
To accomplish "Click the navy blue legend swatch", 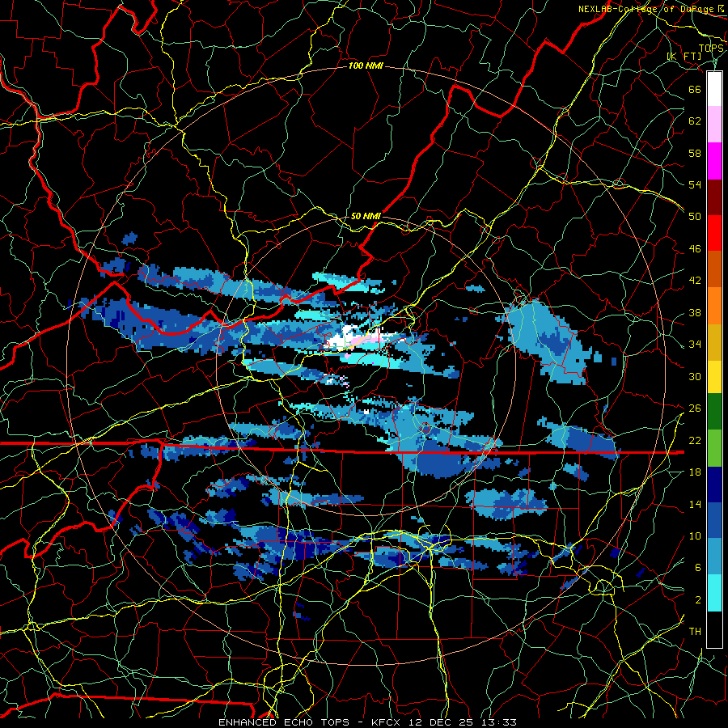I will tap(714, 484).
